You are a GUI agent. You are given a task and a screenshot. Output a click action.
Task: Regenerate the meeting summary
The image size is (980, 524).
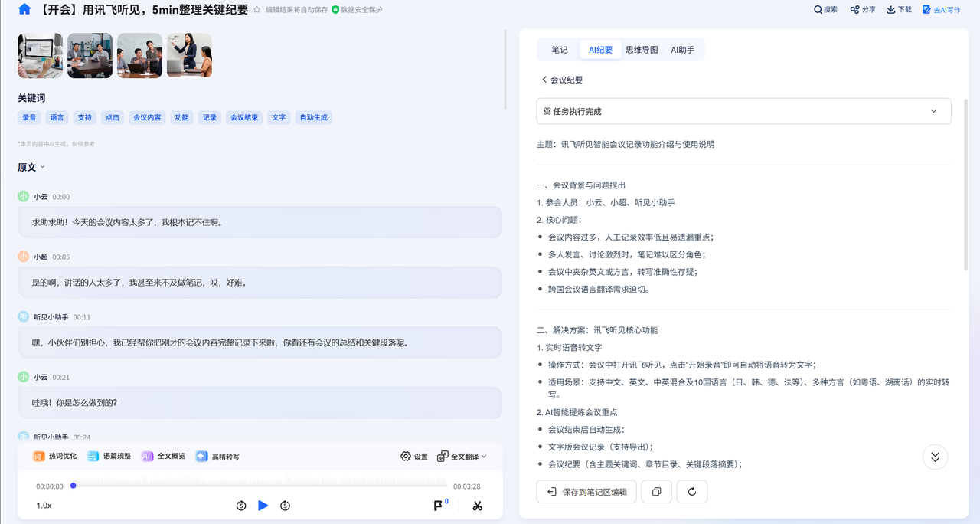tap(692, 492)
